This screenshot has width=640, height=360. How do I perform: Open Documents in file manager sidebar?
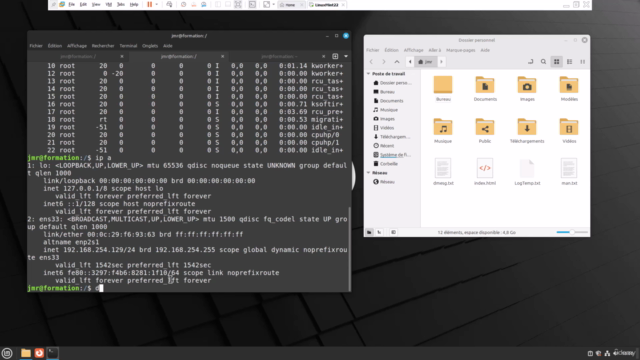(x=388, y=101)
